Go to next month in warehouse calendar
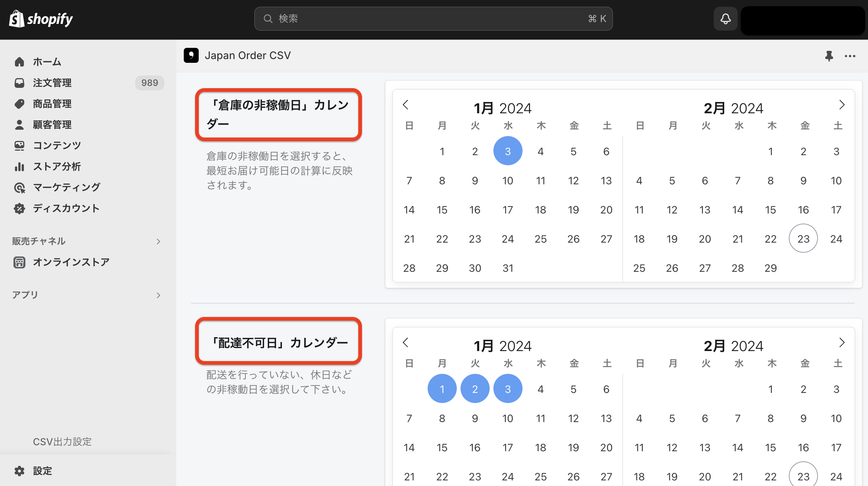The height and width of the screenshot is (486, 868). click(x=842, y=105)
